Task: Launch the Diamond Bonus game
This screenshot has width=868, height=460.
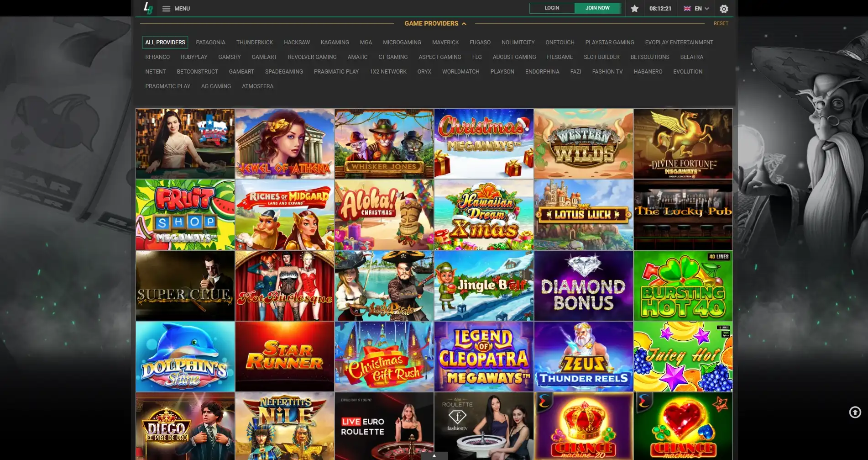Action: 583,286
